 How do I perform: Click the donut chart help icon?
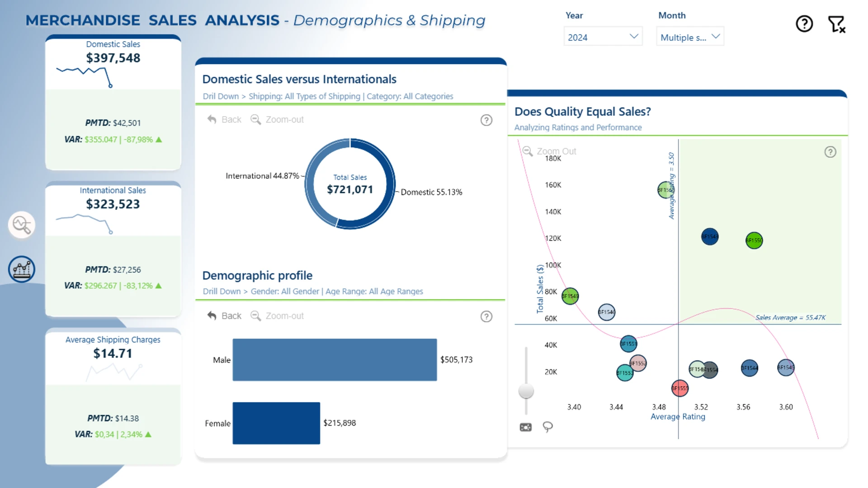(x=486, y=120)
